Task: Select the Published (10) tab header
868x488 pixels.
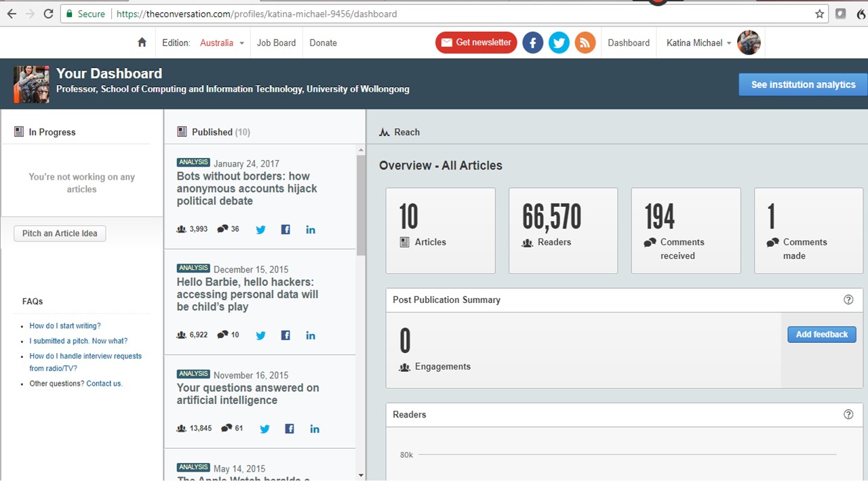Action: pyautogui.click(x=214, y=132)
